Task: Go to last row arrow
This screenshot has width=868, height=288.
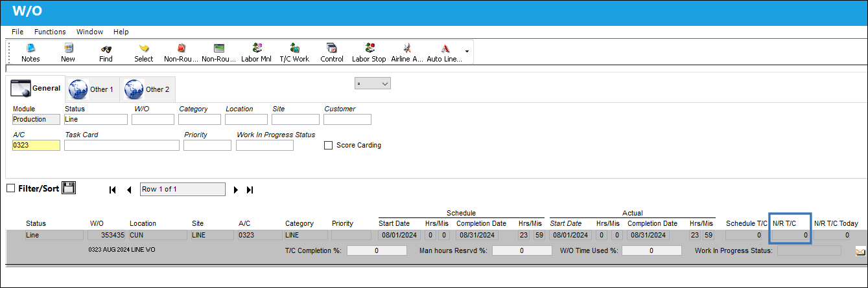Action: tap(250, 190)
